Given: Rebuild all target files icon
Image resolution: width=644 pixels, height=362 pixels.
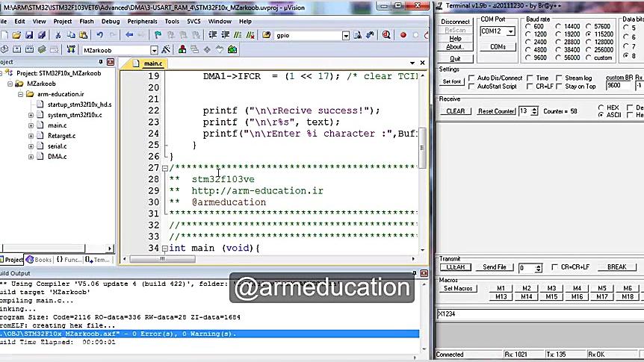Looking at the screenshot, I should (x=29, y=50).
